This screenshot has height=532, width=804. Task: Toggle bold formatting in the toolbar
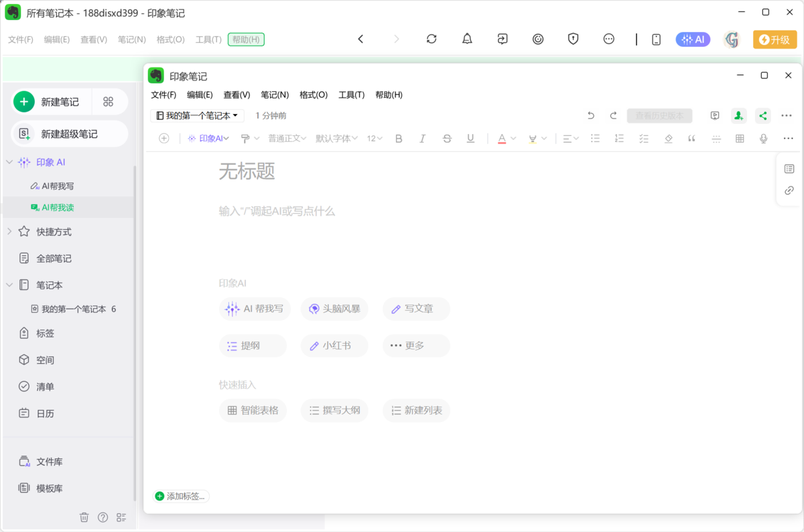(x=399, y=138)
